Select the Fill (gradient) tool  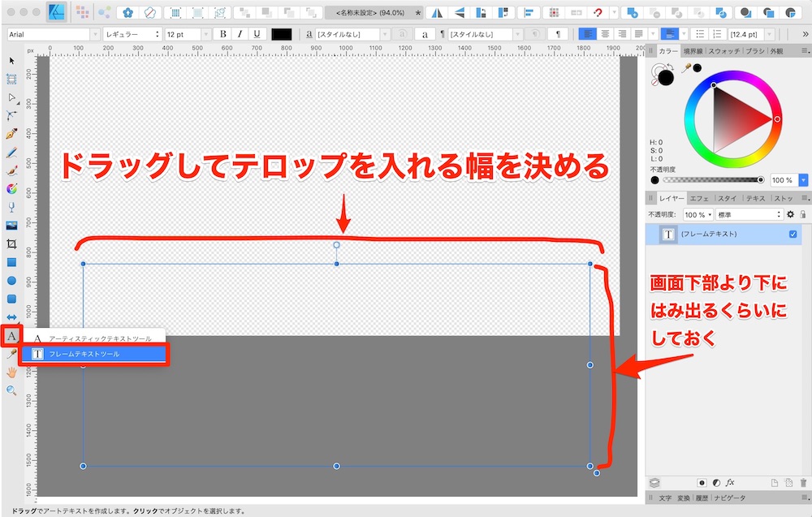[11, 189]
